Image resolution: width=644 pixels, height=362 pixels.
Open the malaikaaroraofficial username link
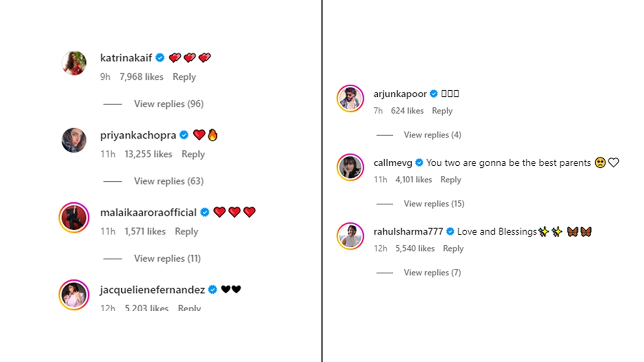coord(148,212)
